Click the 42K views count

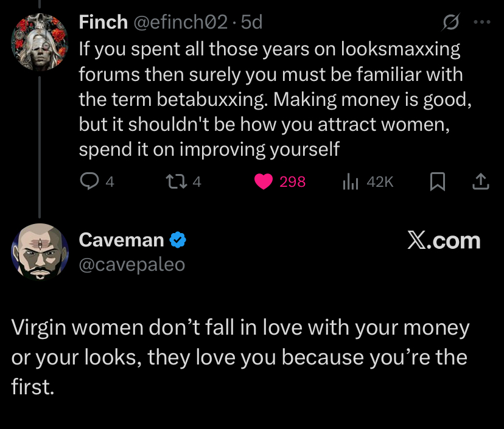tap(380, 181)
